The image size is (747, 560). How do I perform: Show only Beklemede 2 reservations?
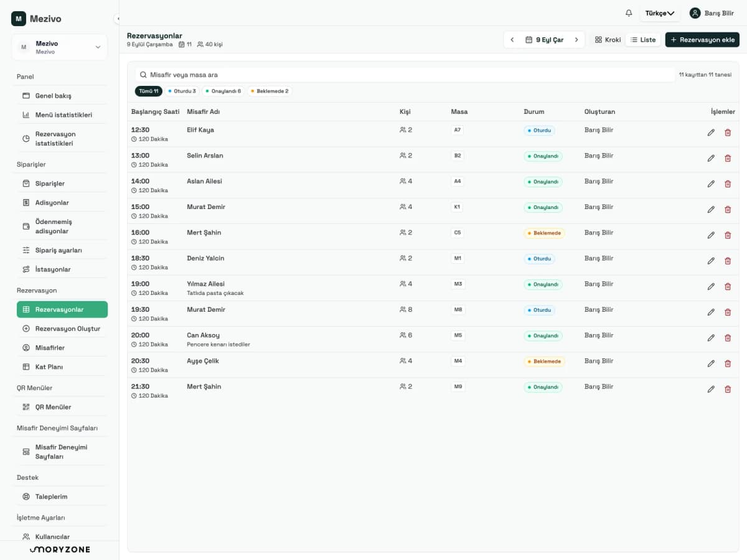pyautogui.click(x=270, y=91)
